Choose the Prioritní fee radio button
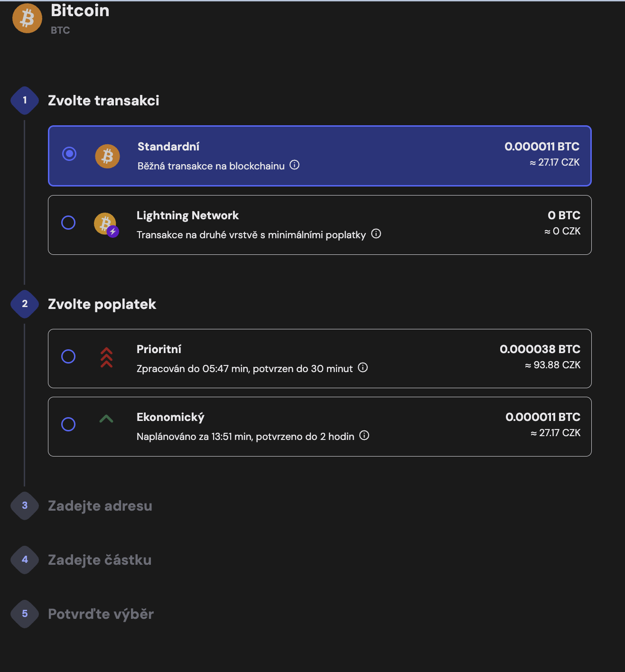 tap(68, 356)
